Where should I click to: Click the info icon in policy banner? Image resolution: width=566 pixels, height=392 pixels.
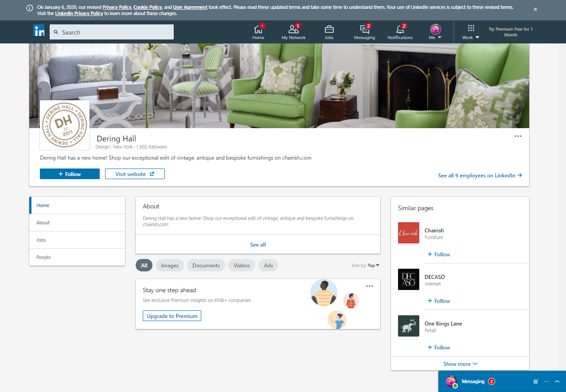coord(30,8)
